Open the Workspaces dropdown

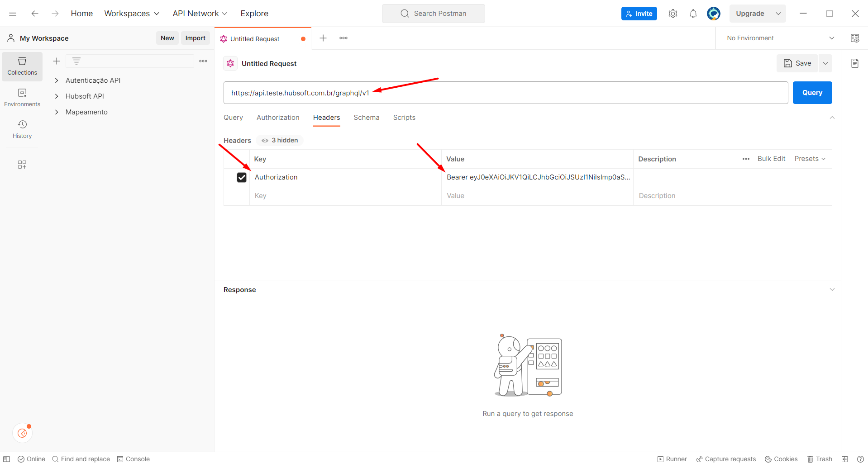click(x=132, y=14)
